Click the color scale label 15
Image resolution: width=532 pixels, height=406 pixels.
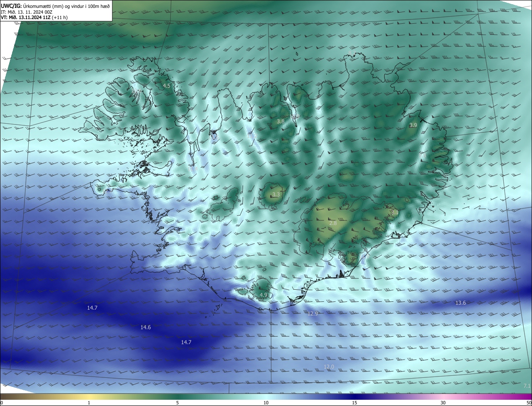click(x=355, y=403)
